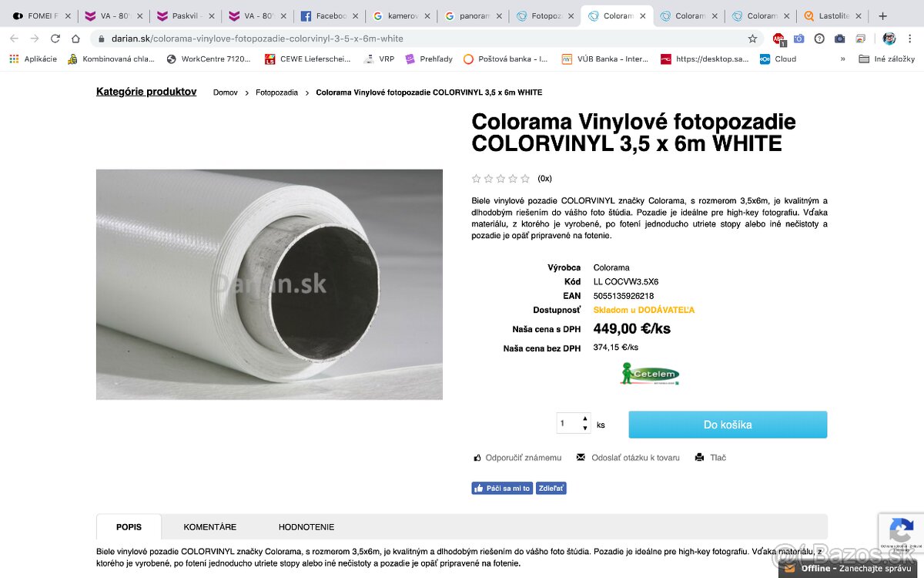
Task: Reload the page
Action: click(x=55, y=39)
